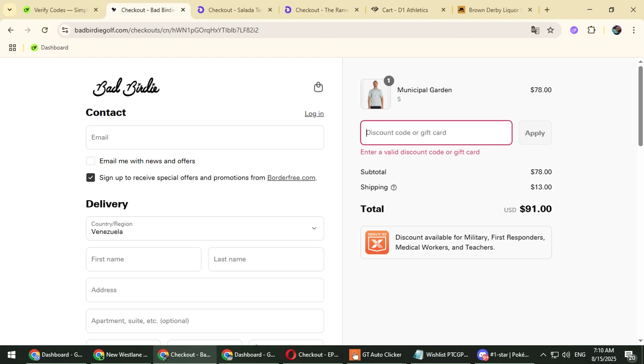Click the Municipal Garden product thumbnail
This screenshot has width=644, height=364.
[376, 94]
